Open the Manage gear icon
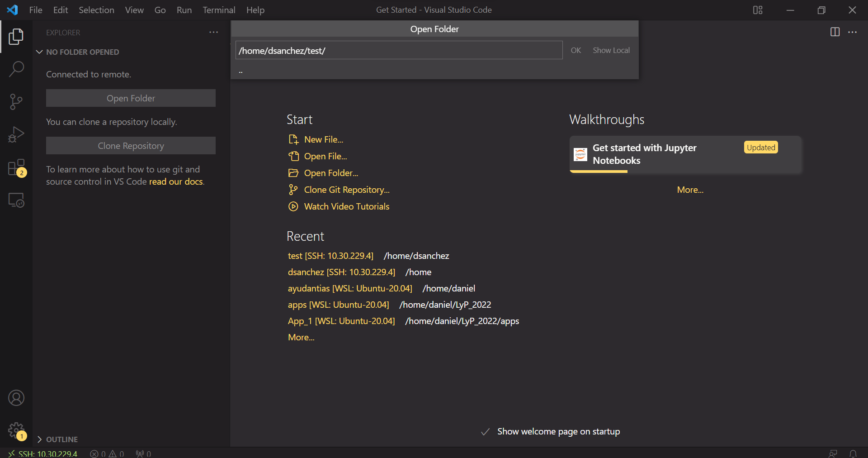Image resolution: width=868 pixels, height=458 pixels. tap(16, 430)
